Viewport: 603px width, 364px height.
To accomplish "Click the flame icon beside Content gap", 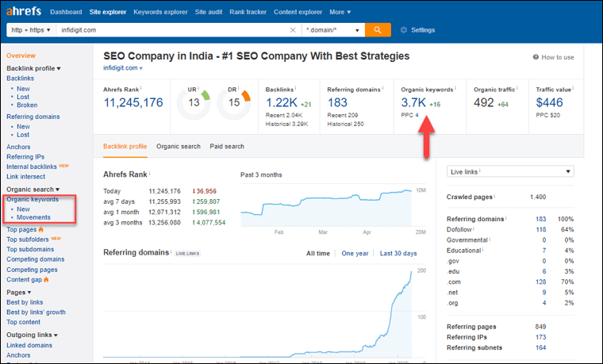I will coord(46,279).
